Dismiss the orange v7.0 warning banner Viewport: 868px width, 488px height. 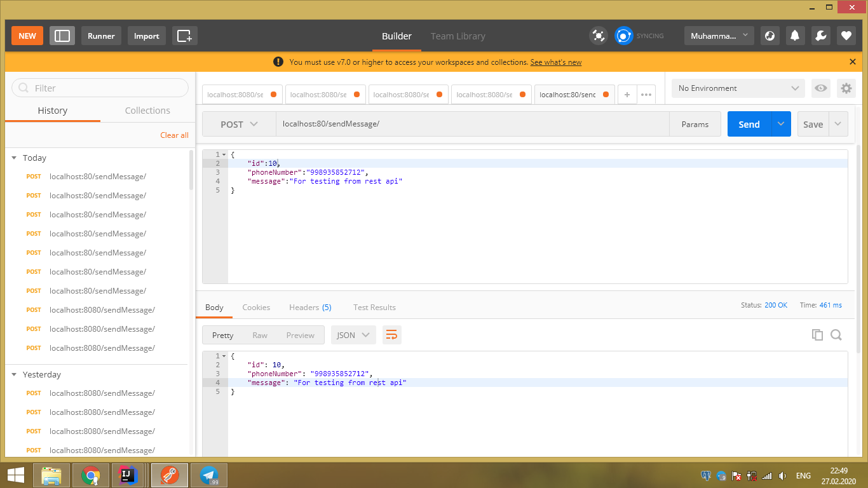[853, 62]
